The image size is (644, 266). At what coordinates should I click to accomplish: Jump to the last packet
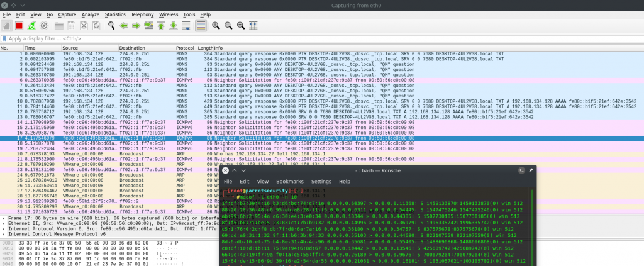tap(174, 25)
